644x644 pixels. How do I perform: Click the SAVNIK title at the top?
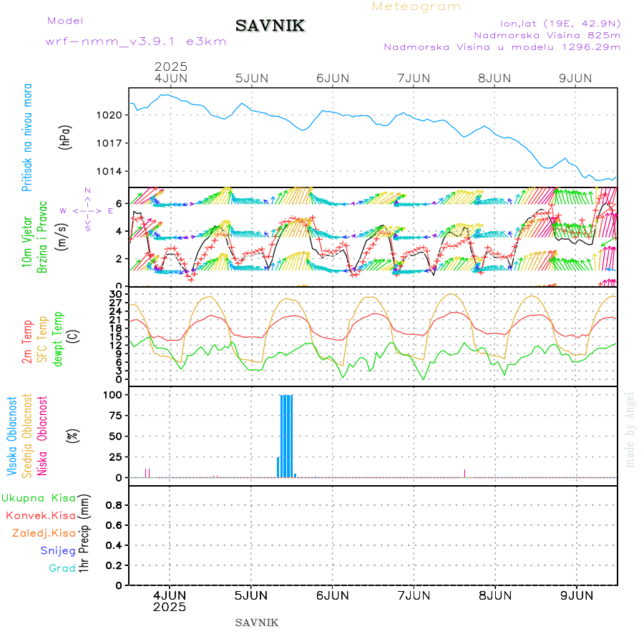pos(270,26)
